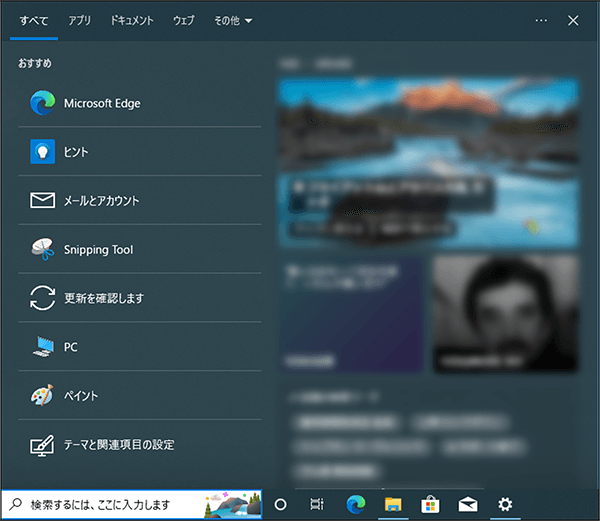The height and width of the screenshot is (521, 600).
Task: Click the メールとアカウント envelope icon
Action: click(x=42, y=200)
